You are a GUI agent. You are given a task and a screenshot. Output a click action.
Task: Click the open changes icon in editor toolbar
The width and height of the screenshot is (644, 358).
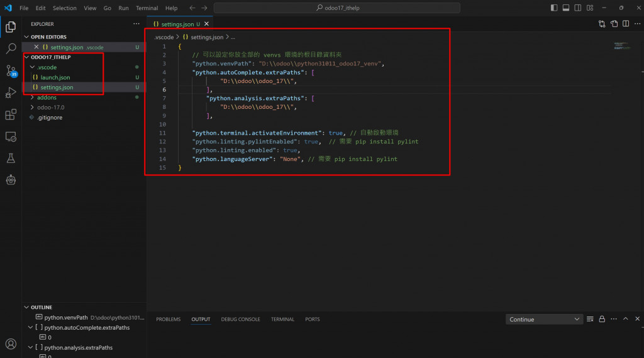(x=614, y=24)
